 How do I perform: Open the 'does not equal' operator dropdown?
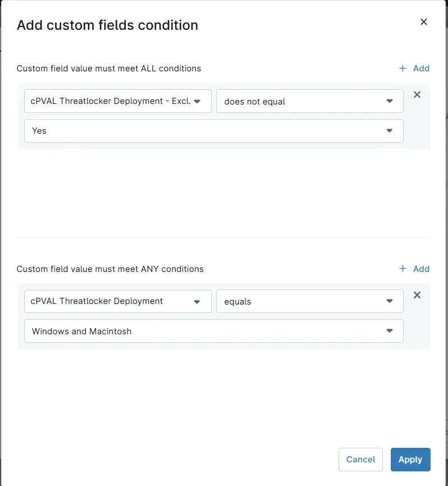coord(309,101)
